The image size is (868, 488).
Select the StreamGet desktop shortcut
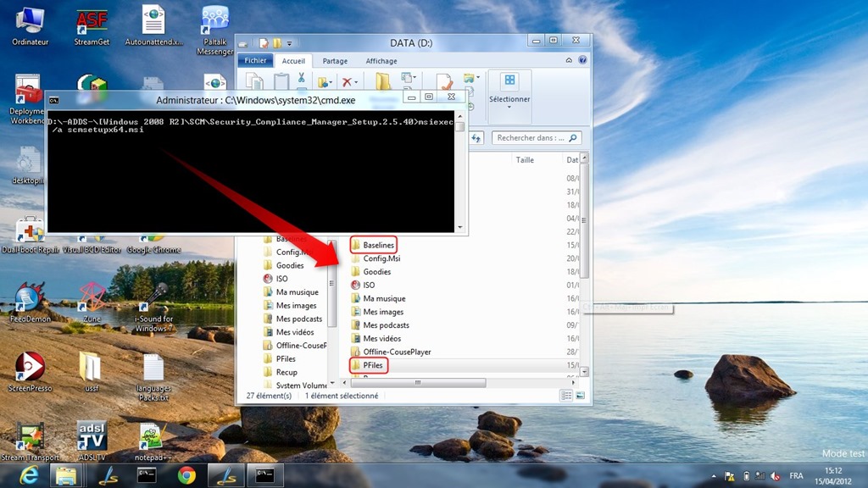click(x=92, y=26)
